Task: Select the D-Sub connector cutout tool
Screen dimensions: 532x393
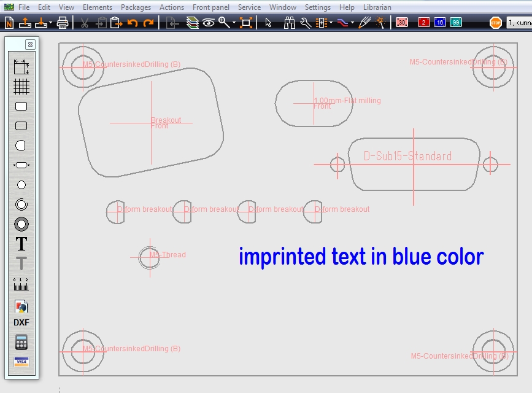Action: click(21, 165)
